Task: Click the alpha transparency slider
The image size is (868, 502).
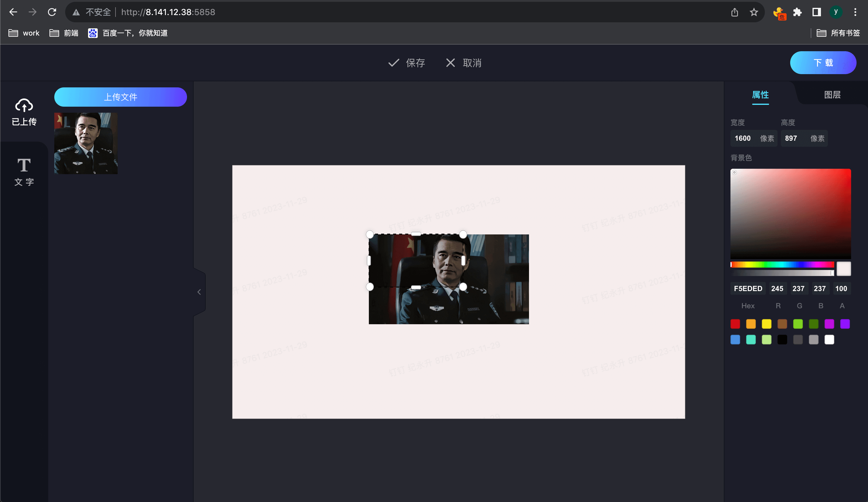Action: [782, 273]
